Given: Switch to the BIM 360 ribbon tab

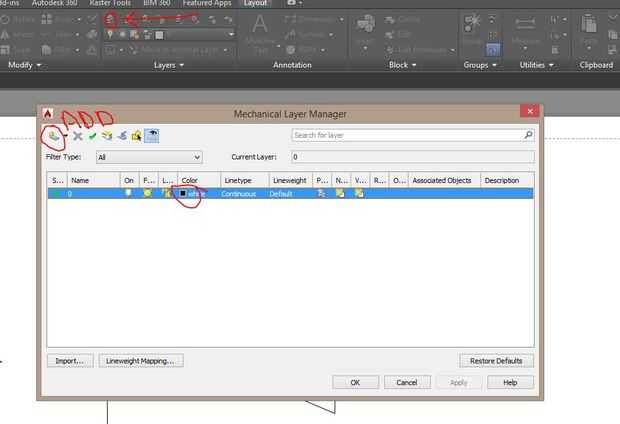Looking at the screenshot, I should [x=157, y=3].
